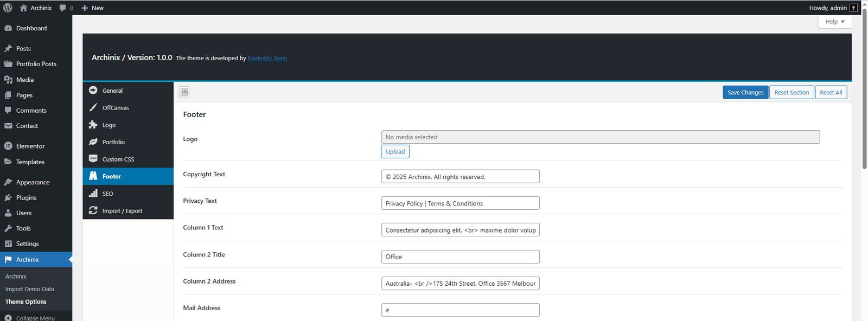868x321 pixels.
Task: Click the Save Changes button
Action: click(745, 93)
